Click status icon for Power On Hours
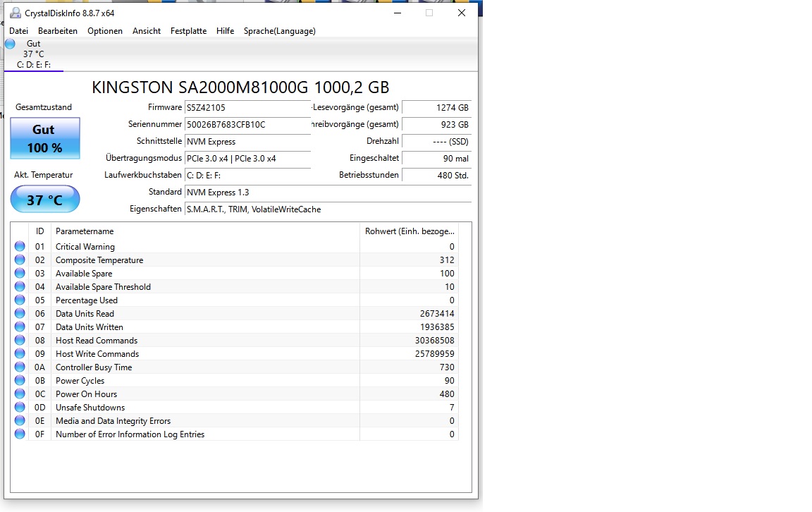This screenshot has width=812, height=512. point(20,394)
